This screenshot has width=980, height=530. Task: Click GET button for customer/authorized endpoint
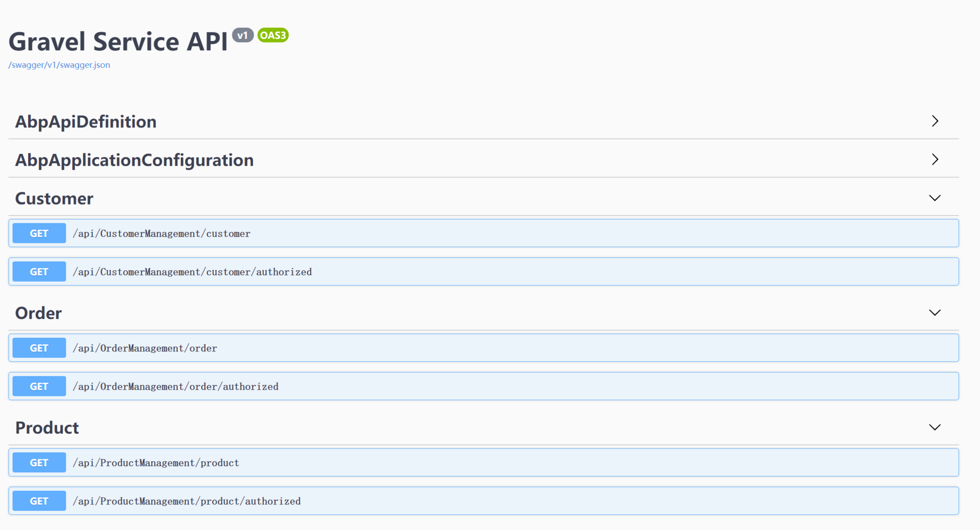click(39, 271)
